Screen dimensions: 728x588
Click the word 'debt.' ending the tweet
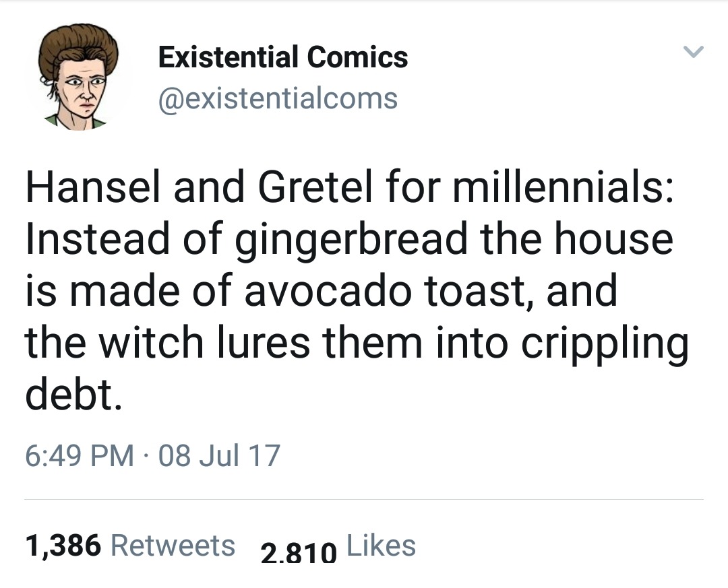click(74, 395)
